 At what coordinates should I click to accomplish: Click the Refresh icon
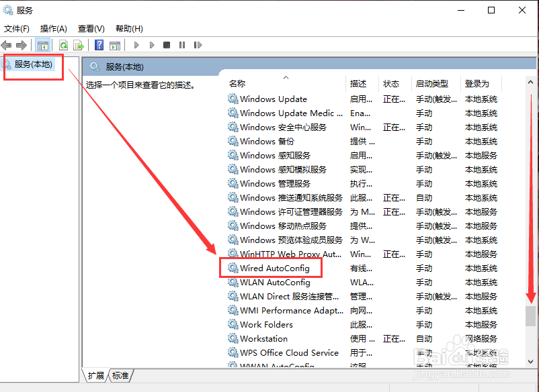click(63, 45)
